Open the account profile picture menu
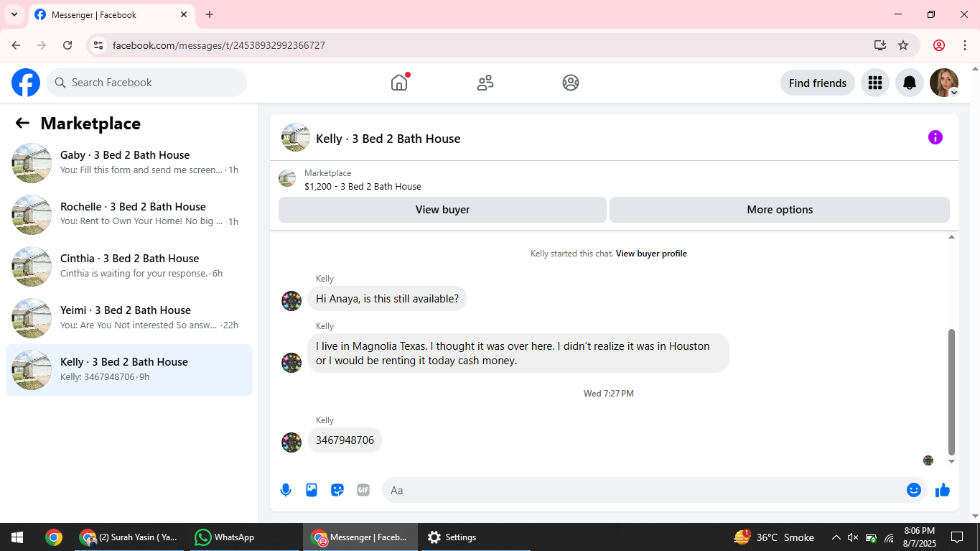This screenshot has width=980, height=551. 944,83
